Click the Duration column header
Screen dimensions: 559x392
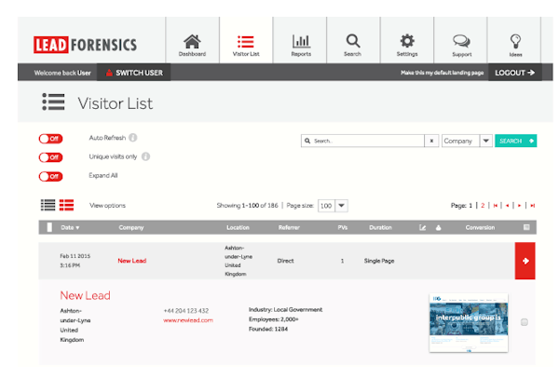tap(380, 227)
